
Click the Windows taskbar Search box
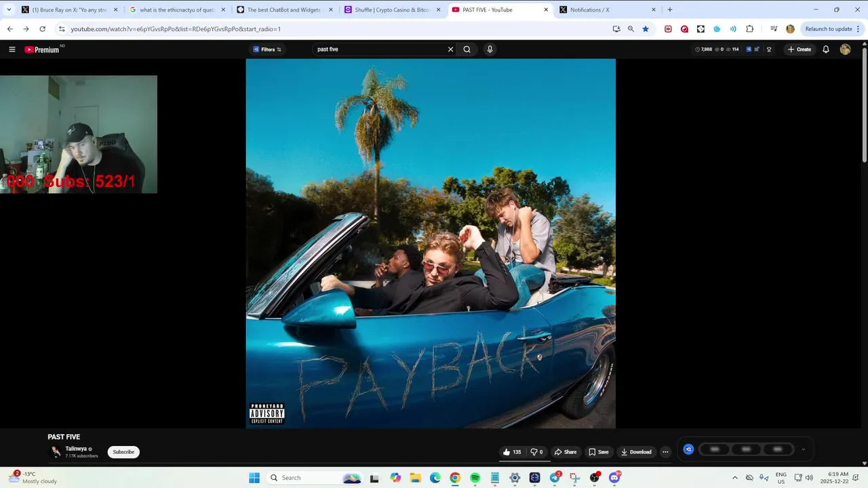pos(315,478)
